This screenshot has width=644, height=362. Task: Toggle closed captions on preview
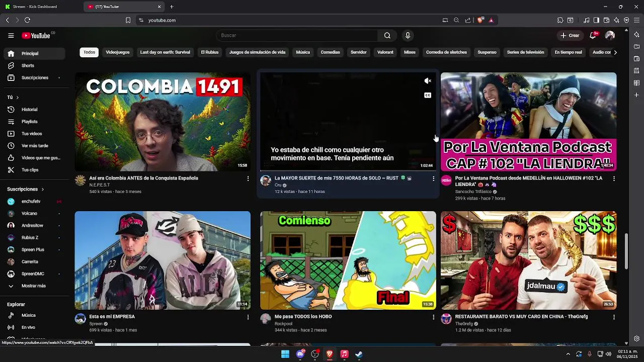pos(428,95)
